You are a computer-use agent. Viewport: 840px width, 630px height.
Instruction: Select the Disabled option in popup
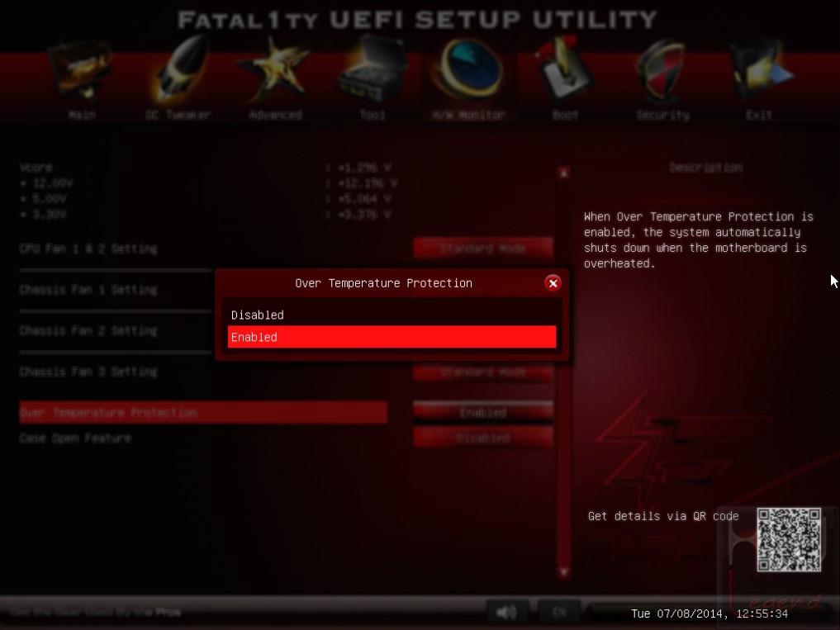coord(392,315)
